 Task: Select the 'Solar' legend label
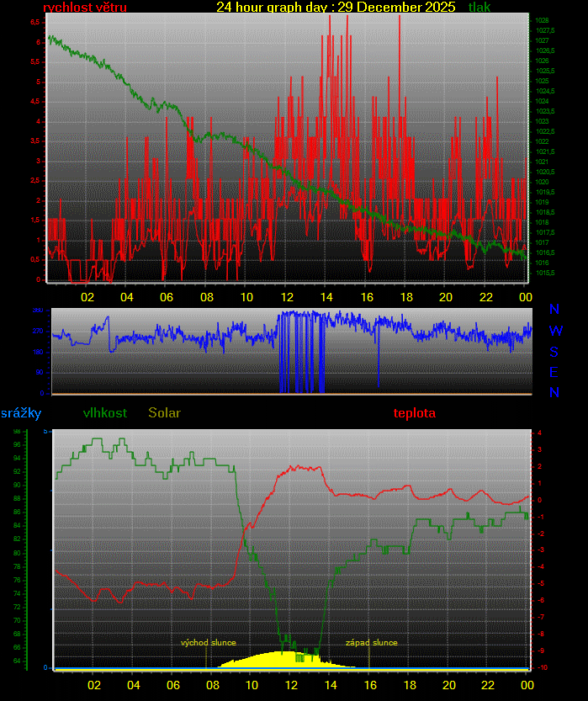[x=164, y=413]
